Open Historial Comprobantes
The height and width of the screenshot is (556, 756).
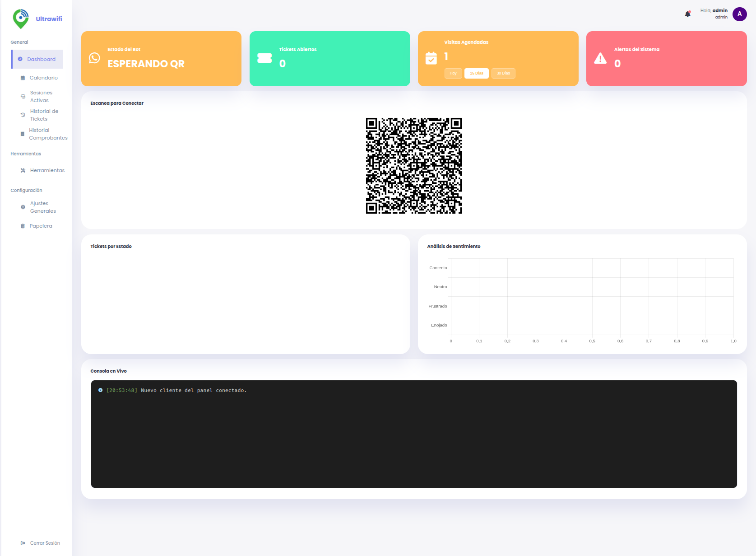48,134
